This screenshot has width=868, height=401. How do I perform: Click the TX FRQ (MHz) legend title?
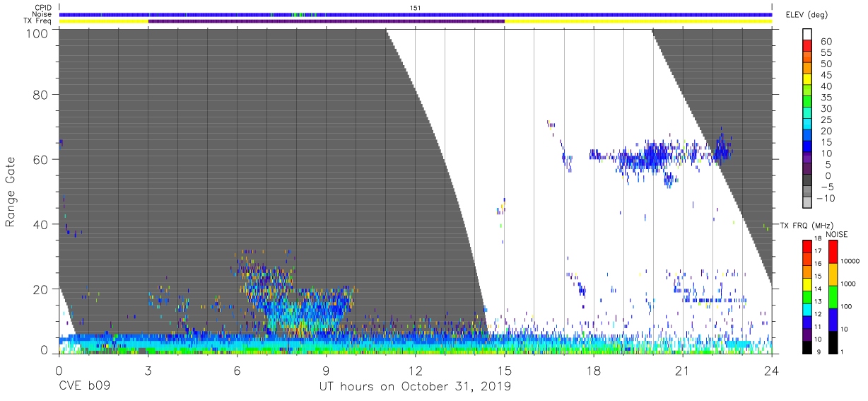807,225
